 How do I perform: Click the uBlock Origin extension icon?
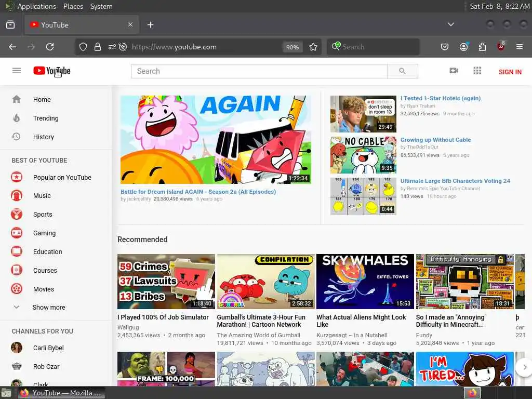click(501, 46)
